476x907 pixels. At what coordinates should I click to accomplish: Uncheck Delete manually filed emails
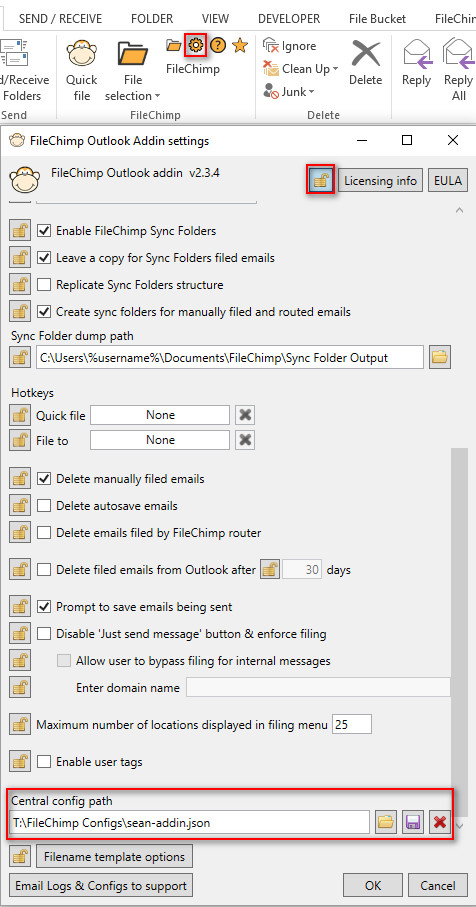[44, 479]
